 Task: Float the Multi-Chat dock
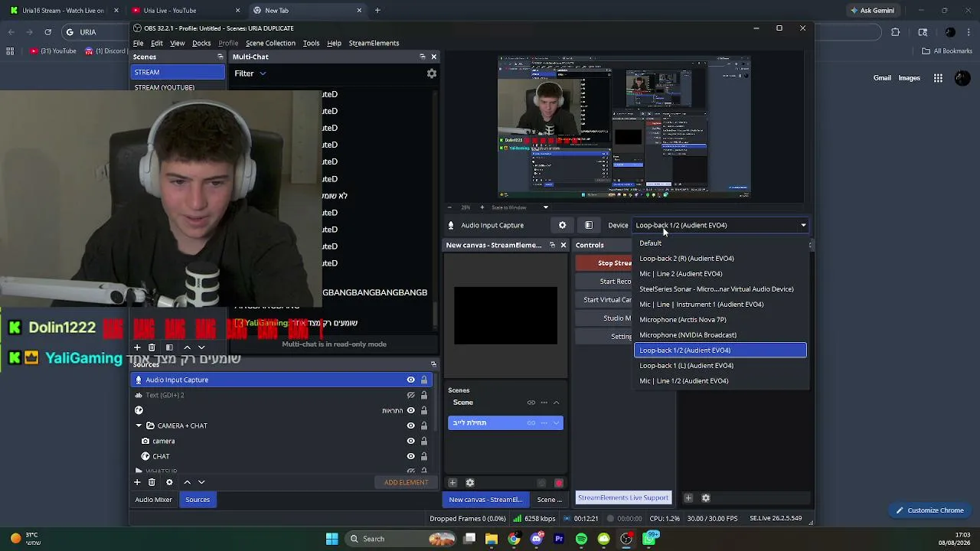click(422, 57)
